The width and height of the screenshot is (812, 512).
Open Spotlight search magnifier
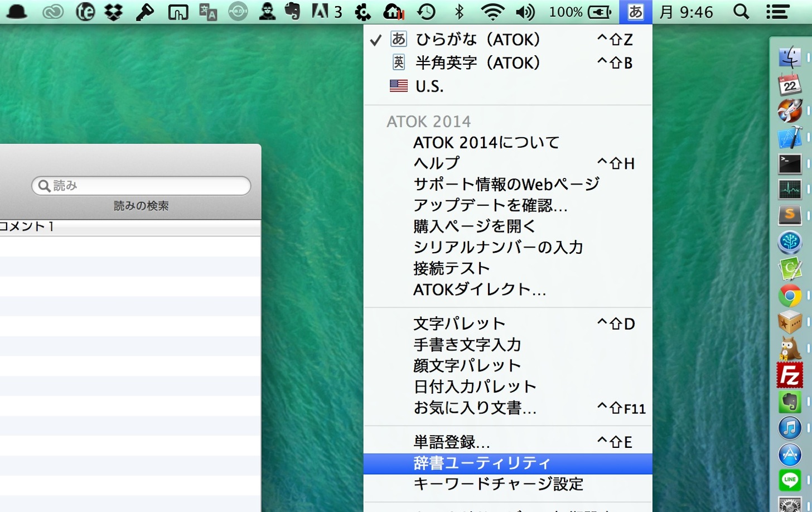tap(741, 11)
